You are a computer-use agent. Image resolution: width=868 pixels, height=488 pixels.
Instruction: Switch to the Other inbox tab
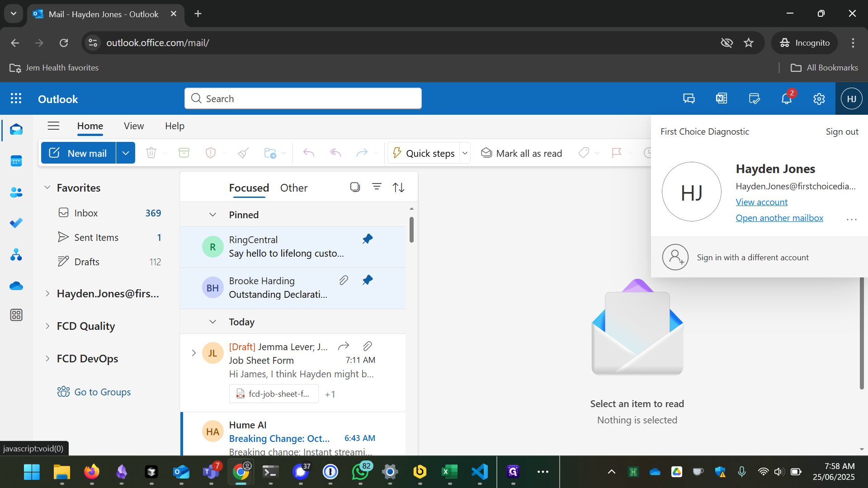point(294,188)
